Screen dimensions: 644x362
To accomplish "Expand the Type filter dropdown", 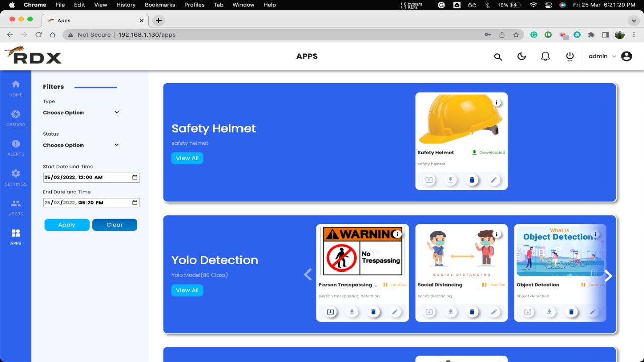I will (x=81, y=113).
